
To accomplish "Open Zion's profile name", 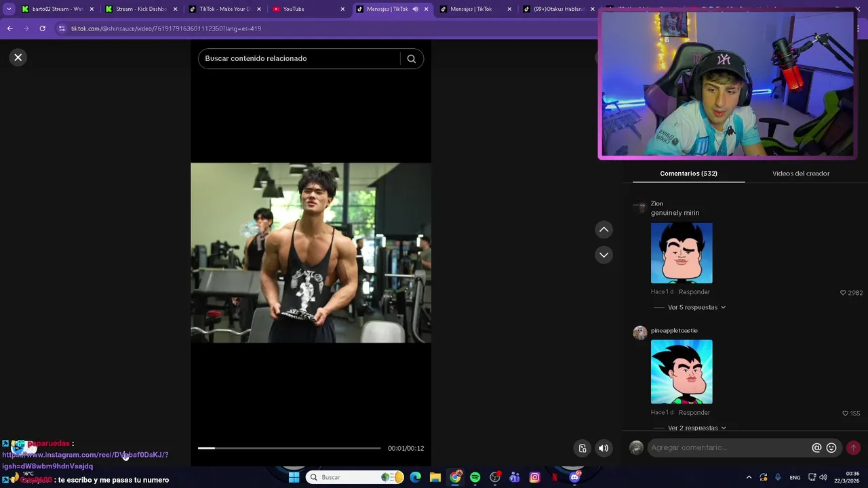I will pyautogui.click(x=656, y=203).
